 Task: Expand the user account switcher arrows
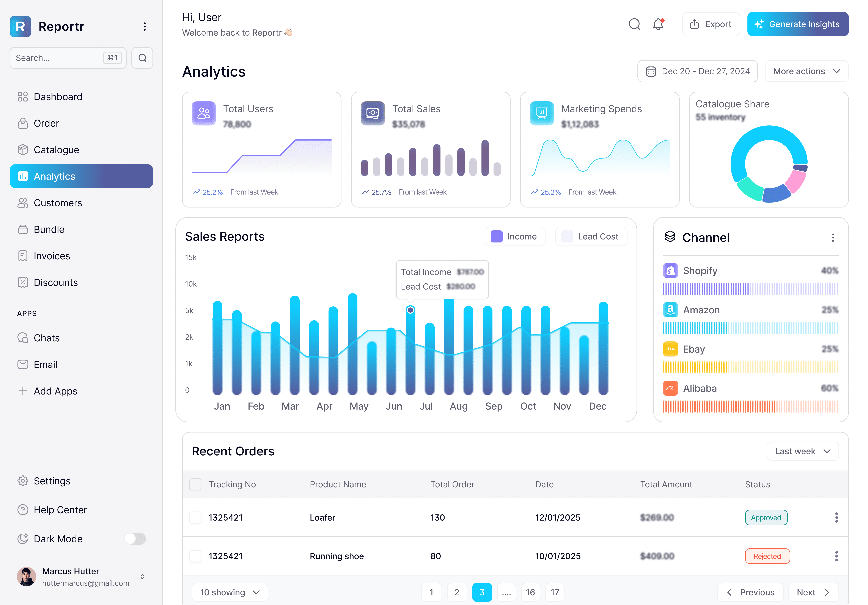click(x=142, y=577)
